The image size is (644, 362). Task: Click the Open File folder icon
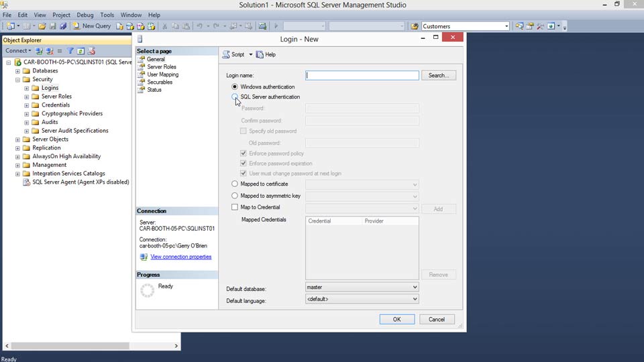tap(42, 26)
